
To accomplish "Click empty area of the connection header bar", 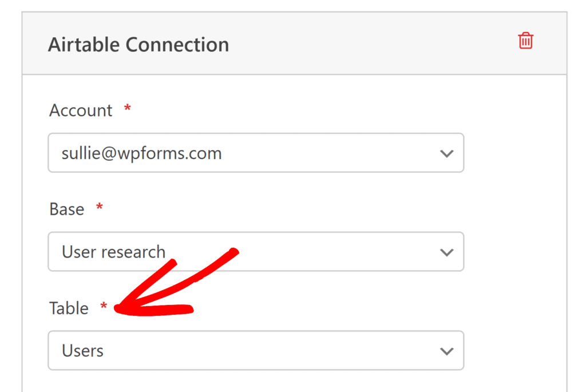I will [x=372, y=43].
